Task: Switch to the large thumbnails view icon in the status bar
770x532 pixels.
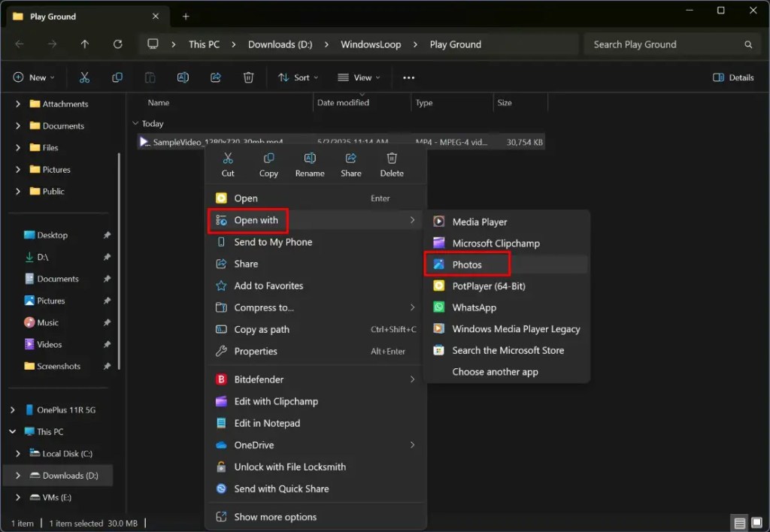Action: click(756, 523)
